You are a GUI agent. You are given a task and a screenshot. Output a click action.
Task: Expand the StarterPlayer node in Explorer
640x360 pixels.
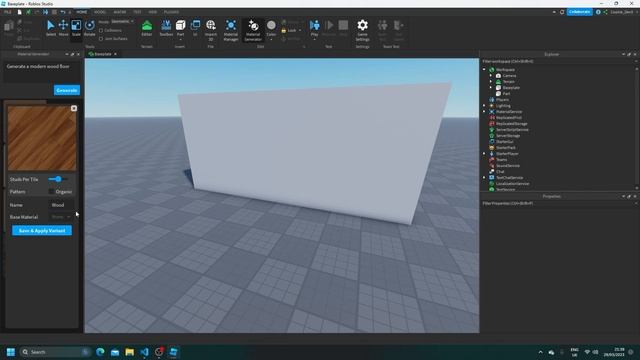click(484, 154)
